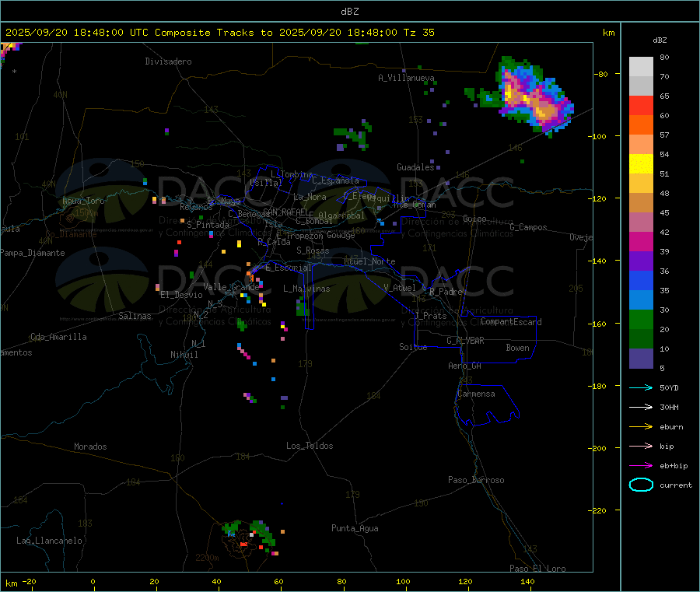Click the Carmensa map label

[x=476, y=394]
